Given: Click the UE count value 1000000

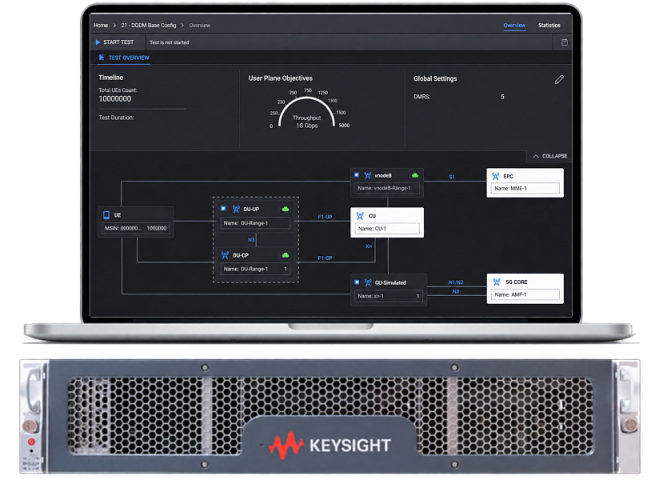Looking at the screenshot, I should coord(157,228).
